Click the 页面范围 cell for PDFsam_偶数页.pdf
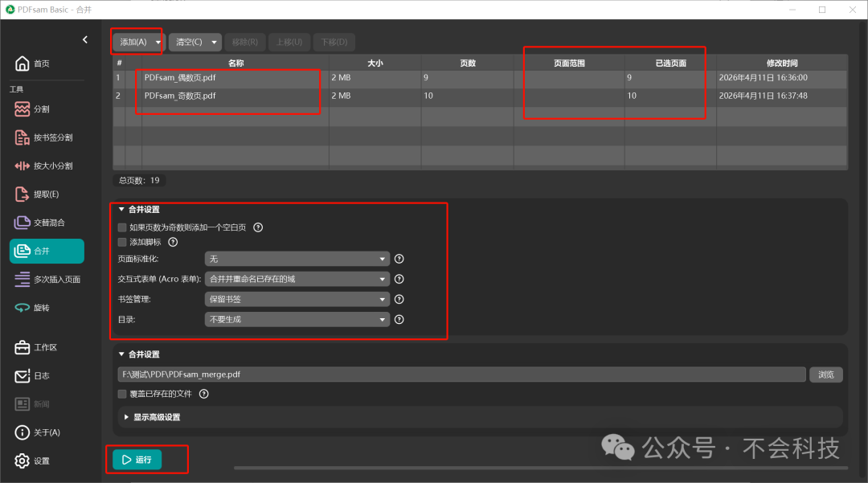This screenshot has width=868, height=483. coord(569,78)
